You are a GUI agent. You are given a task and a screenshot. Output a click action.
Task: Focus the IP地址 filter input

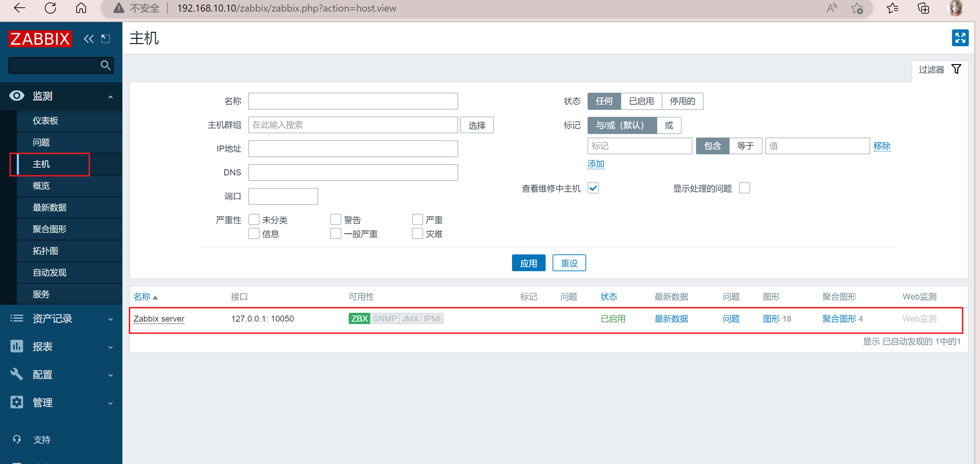point(353,149)
